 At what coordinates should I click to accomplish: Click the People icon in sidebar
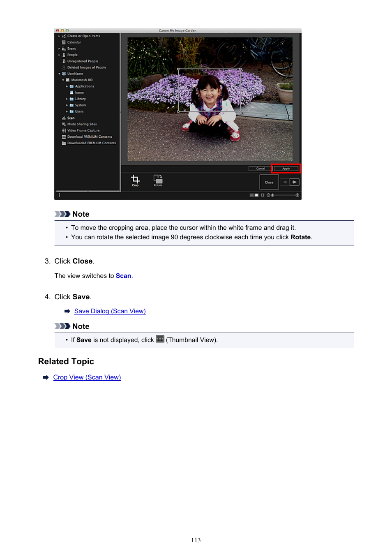coord(64,55)
